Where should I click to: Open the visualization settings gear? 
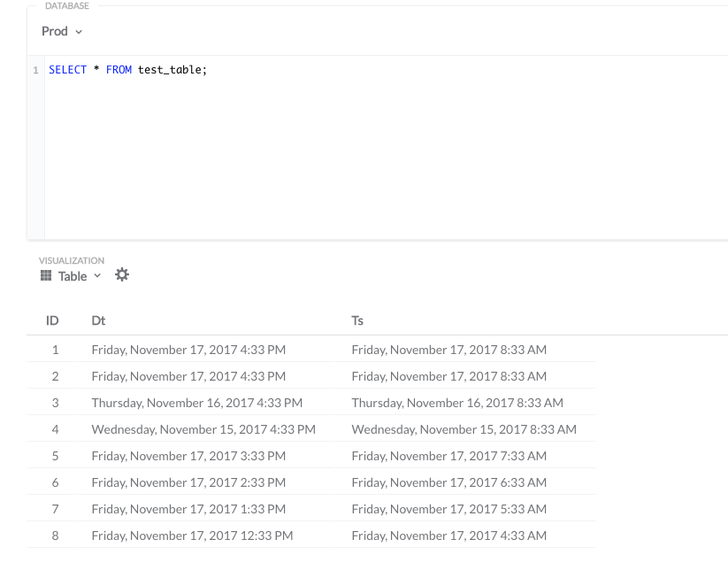coord(121,275)
